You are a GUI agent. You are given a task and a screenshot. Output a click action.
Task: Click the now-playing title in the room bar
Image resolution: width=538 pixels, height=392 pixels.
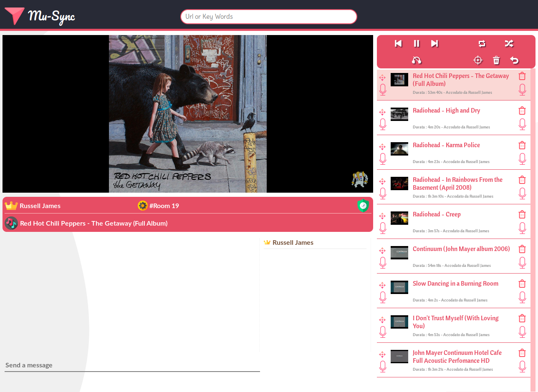coord(94,223)
